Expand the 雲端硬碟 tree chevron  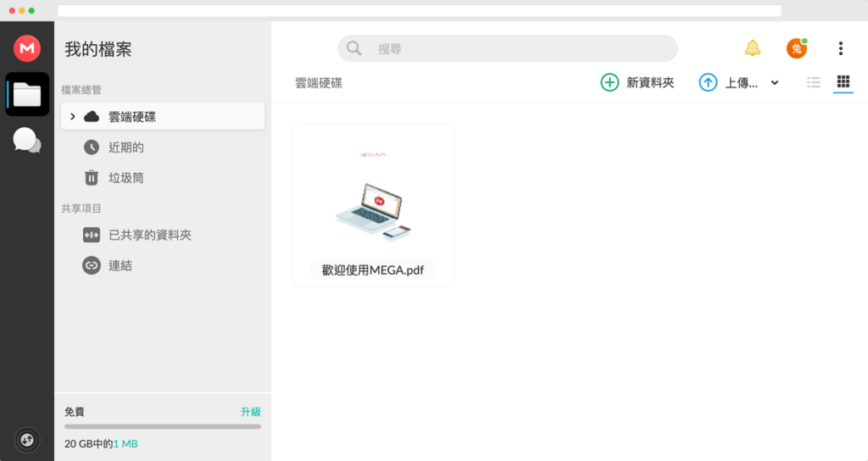(73, 116)
